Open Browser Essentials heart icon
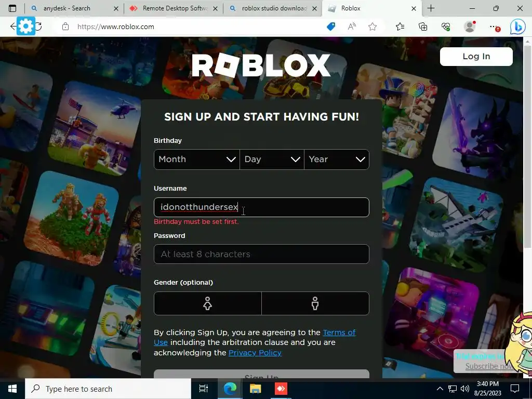The height and width of the screenshot is (399, 532). pyautogui.click(x=446, y=26)
